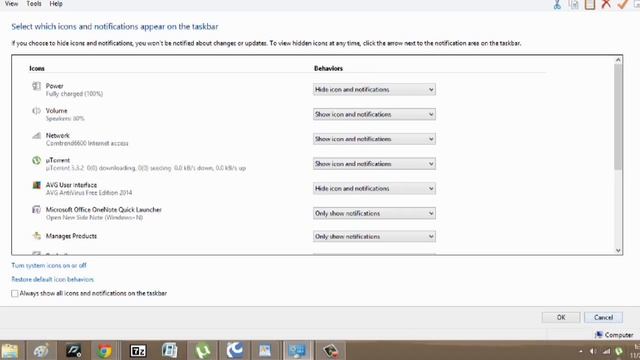The height and width of the screenshot is (360, 640).
Task: Open Google Chrome from the taskbar
Action: 104,351
